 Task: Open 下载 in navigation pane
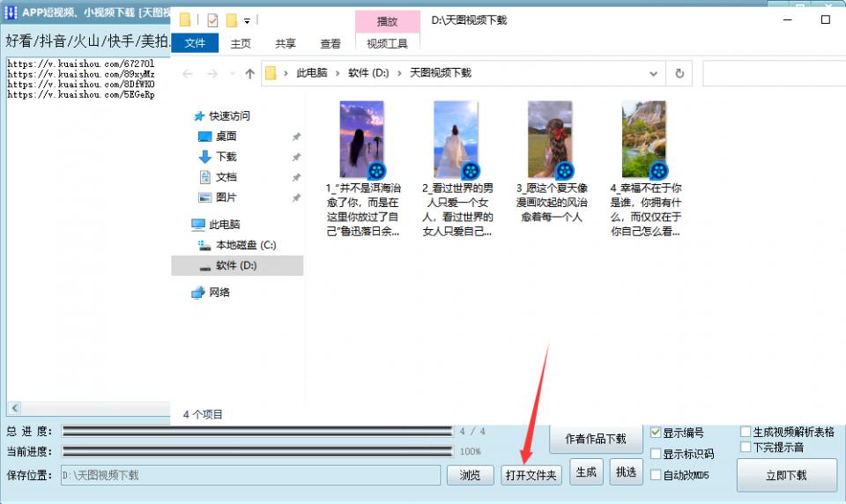coord(226,157)
